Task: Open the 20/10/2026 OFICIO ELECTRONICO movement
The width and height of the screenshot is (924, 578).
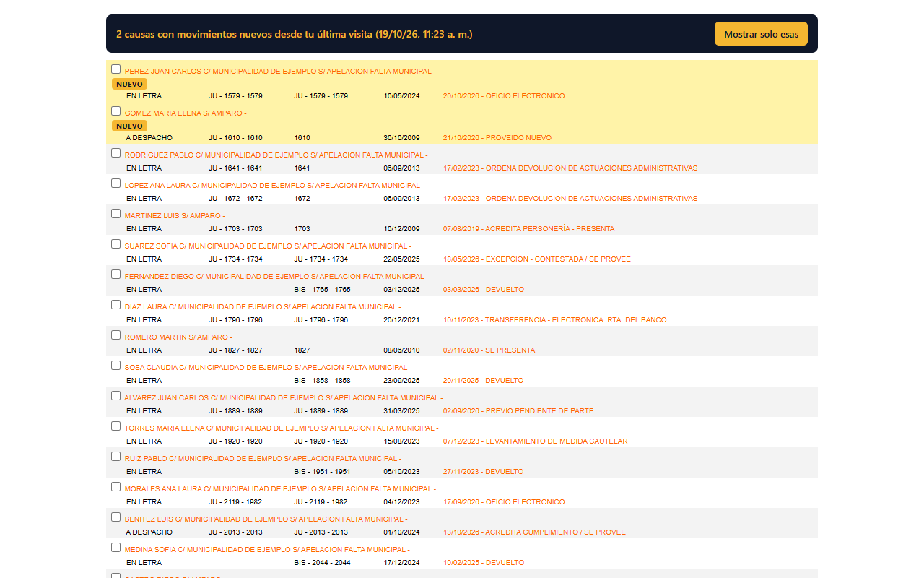Action: pos(504,96)
